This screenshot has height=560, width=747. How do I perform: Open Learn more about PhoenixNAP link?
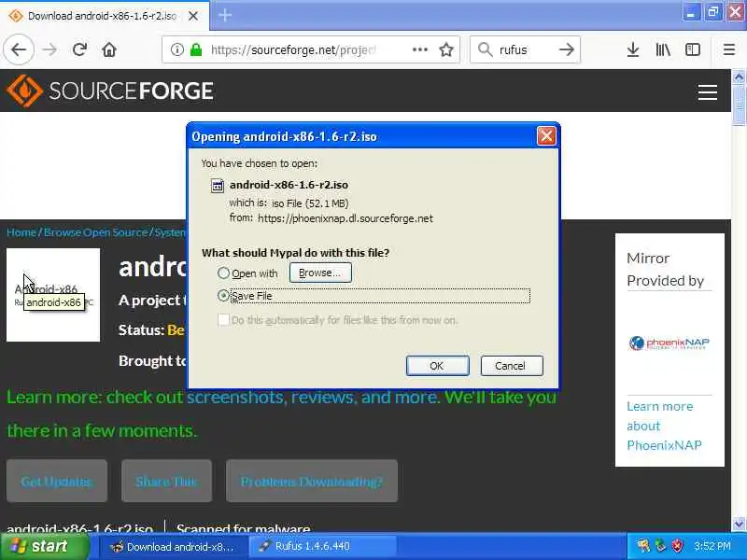tap(664, 426)
